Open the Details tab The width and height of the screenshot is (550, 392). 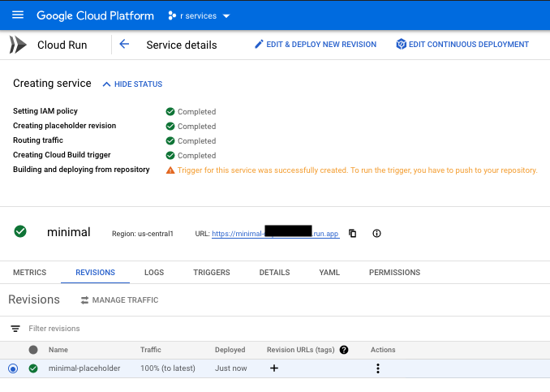click(x=274, y=273)
